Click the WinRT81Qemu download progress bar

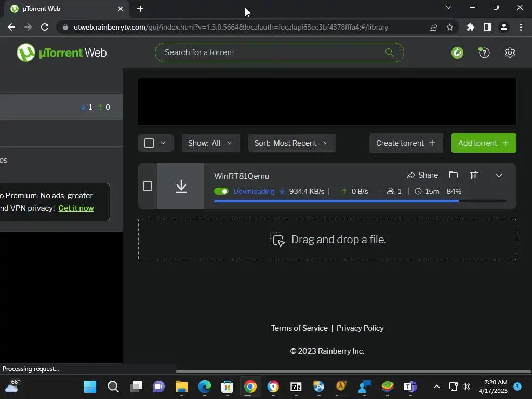point(360,201)
